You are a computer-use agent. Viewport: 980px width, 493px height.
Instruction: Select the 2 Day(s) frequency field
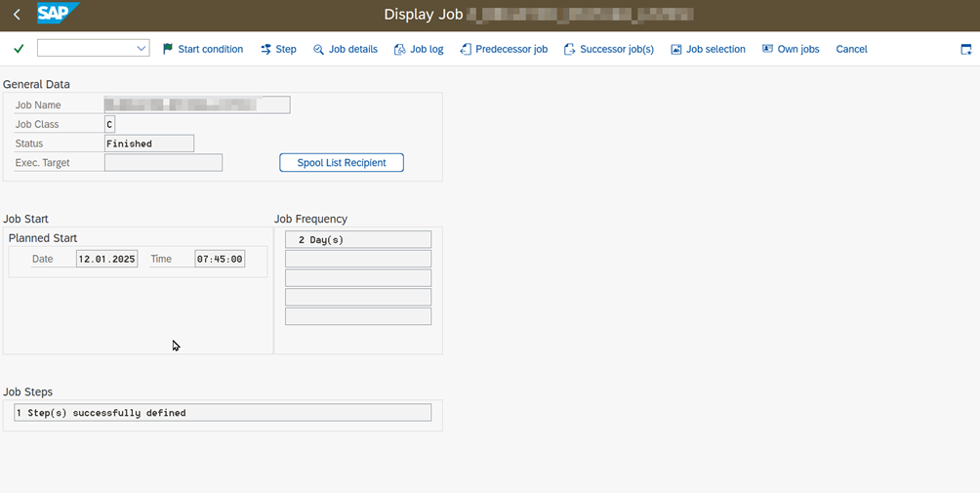coord(357,239)
